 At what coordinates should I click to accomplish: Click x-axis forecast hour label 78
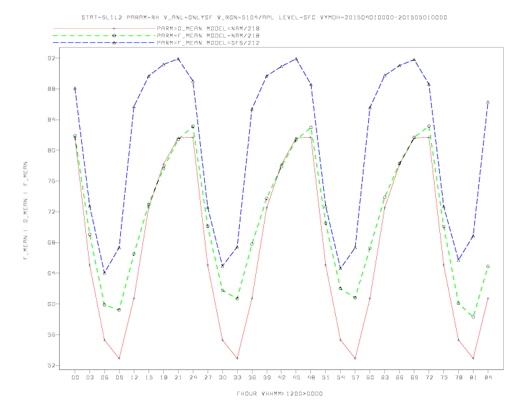coord(458,377)
